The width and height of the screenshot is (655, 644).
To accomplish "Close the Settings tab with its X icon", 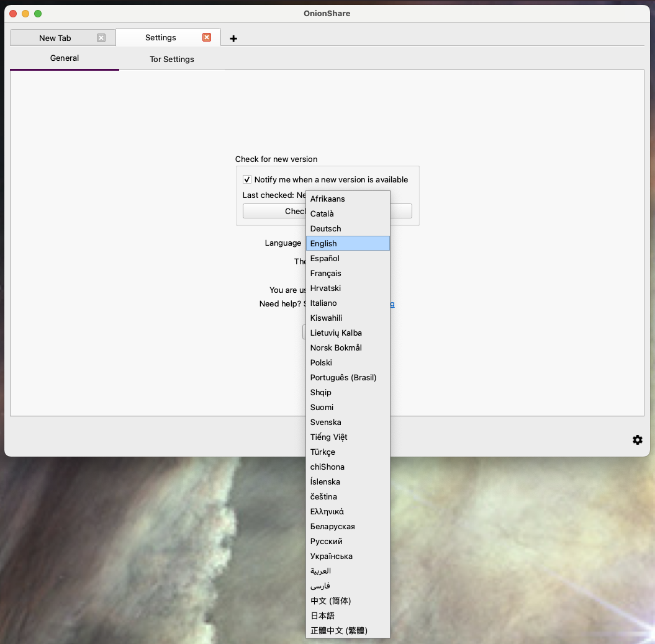I will coord(206,37).
